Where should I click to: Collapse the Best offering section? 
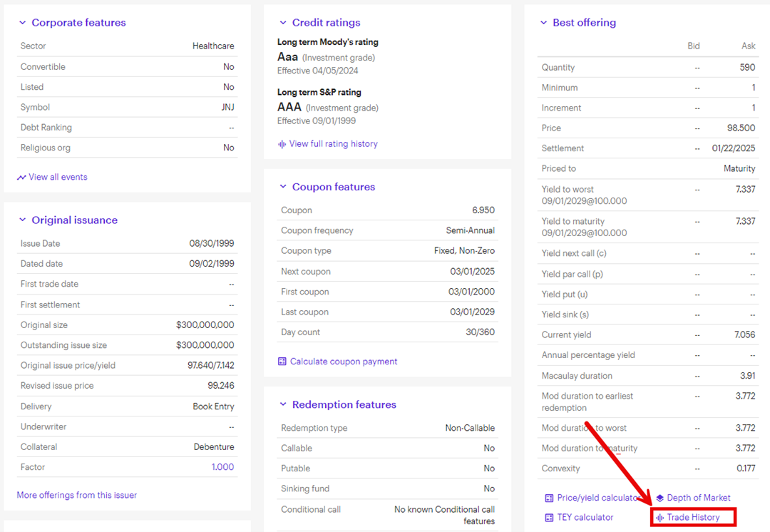tap(543, 22)
